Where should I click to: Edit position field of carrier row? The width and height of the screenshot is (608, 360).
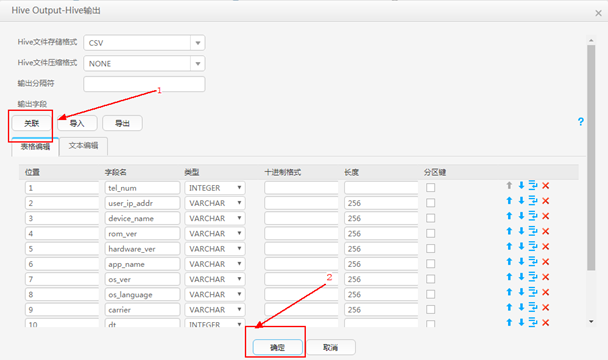click(62, 309)
